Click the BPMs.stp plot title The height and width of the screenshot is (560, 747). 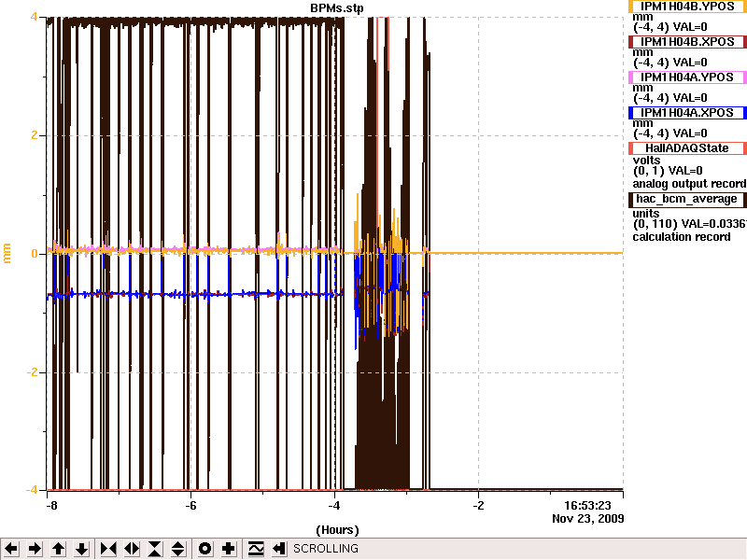(337, 8)
